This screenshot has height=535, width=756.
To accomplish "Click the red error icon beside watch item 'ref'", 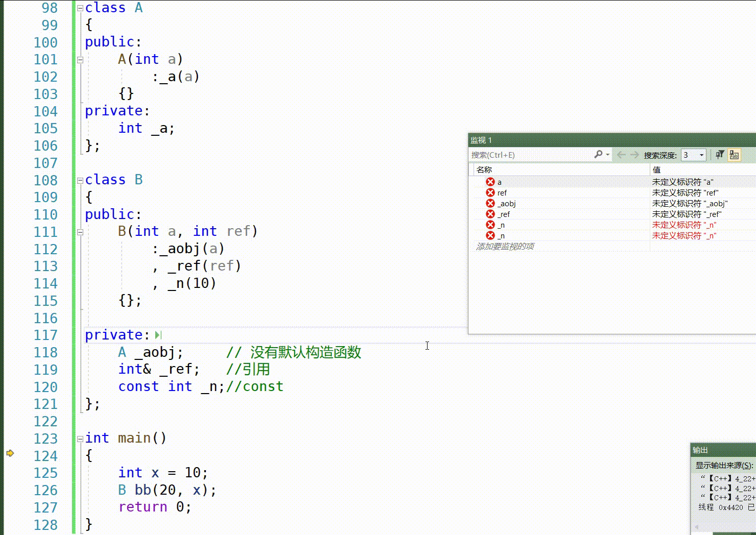I will (490, 192).
